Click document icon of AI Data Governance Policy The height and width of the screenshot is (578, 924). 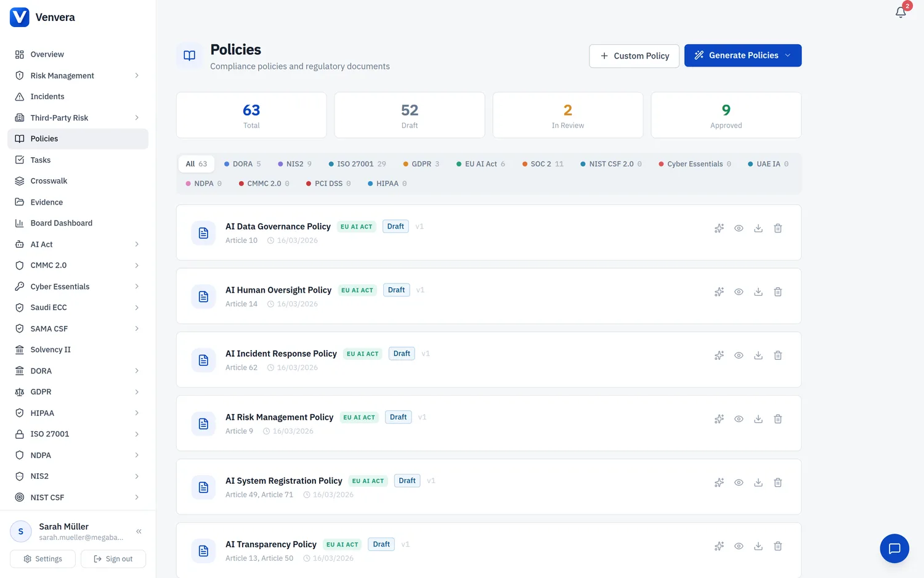click(x=203, y=233)
